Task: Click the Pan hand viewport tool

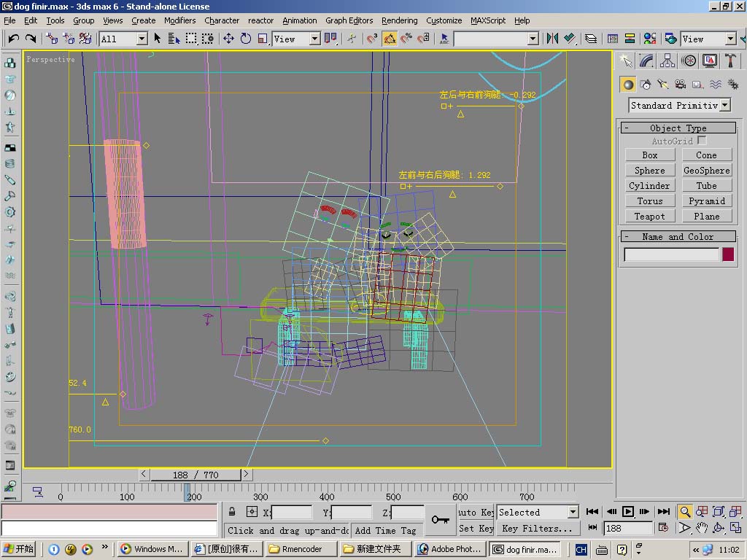Action: (702, 528)
